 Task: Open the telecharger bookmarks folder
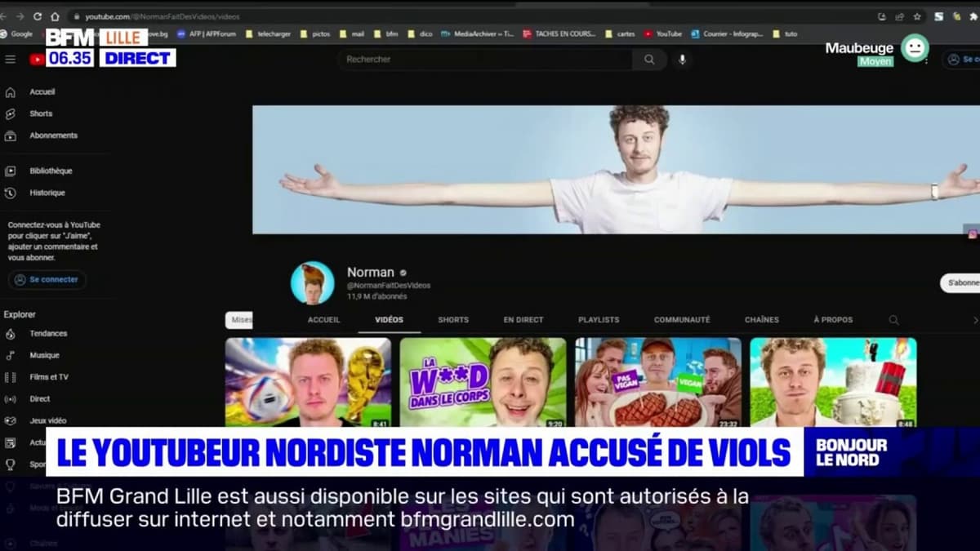(268, 33)
